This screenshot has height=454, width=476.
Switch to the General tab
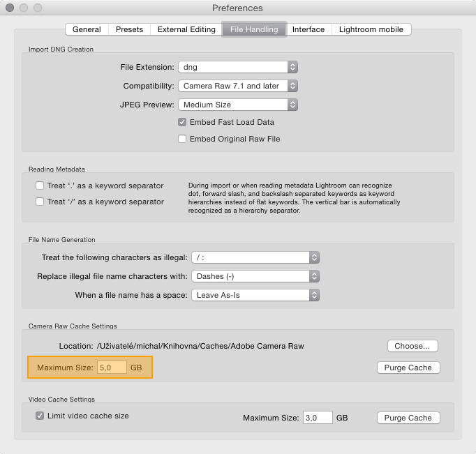[87, 29]
